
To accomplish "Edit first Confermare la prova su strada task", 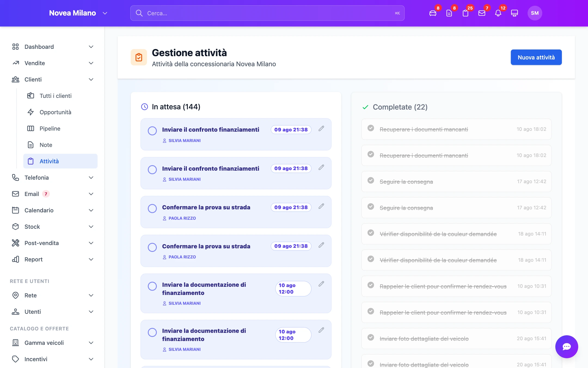I will pos(321,206).
